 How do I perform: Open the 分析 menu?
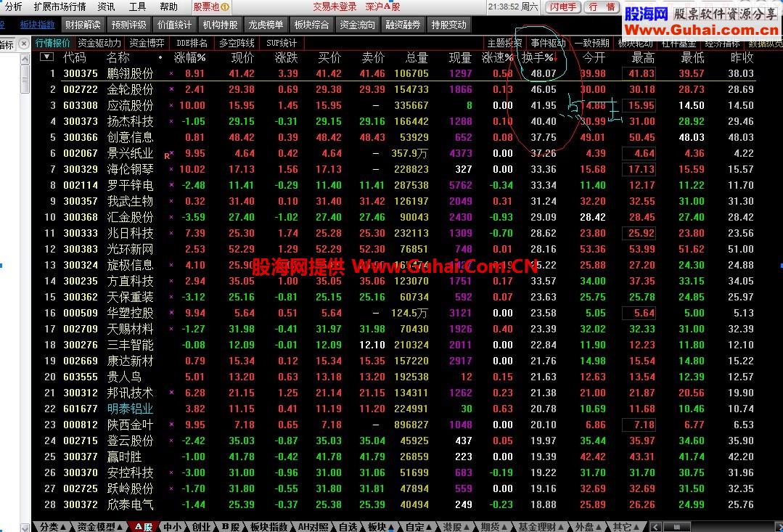click(14, 7)
